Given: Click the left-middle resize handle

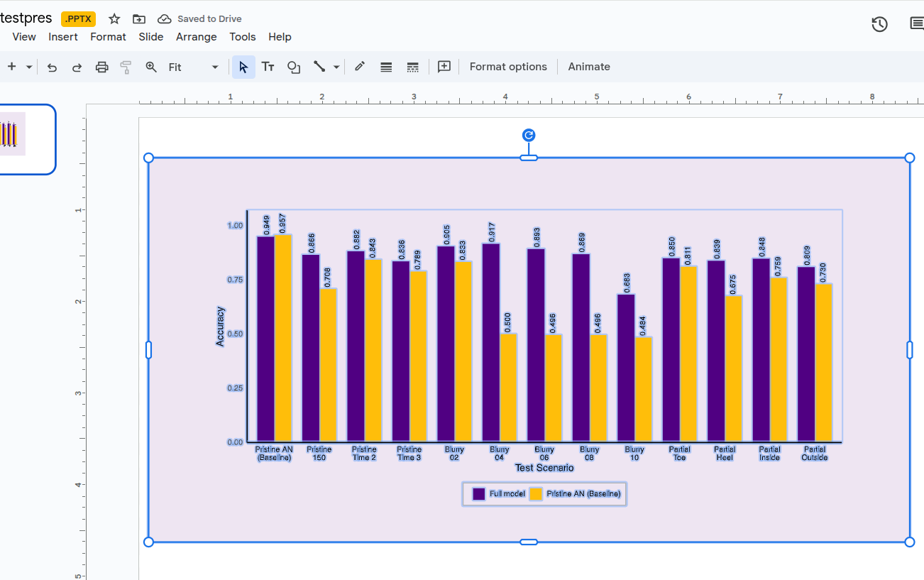Looking at the screenshot, I should (148, 350).
